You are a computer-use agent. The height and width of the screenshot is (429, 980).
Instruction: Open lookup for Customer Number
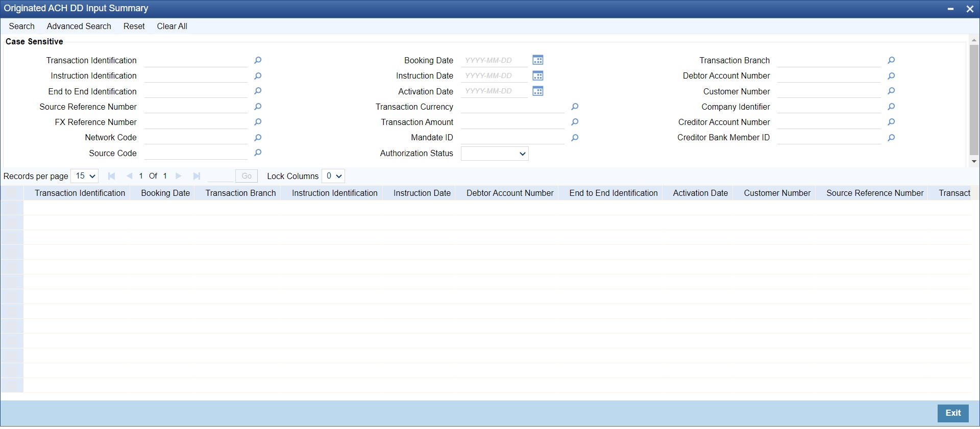(x=891, y=91)
